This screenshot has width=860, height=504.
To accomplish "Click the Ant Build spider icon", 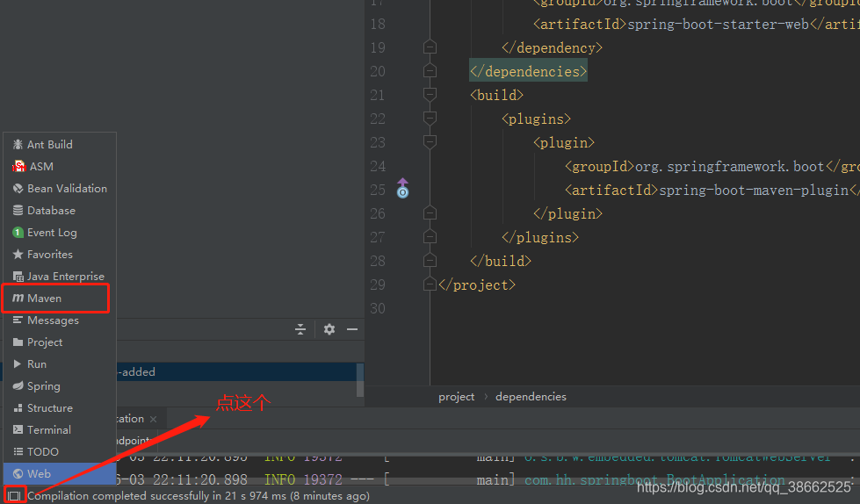I will click(18, 144).
